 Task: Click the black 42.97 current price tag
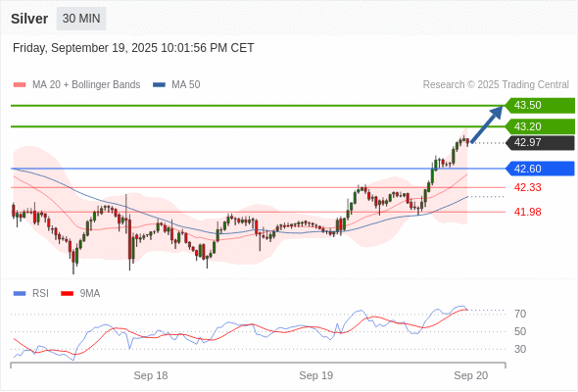(x=540, y=143)
